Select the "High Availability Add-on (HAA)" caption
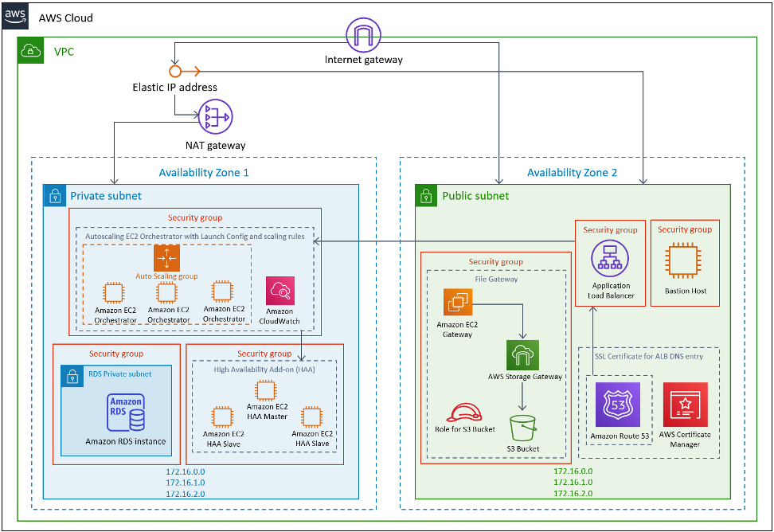Viewport: 774px width, 532px height. (x=264, y=370)
